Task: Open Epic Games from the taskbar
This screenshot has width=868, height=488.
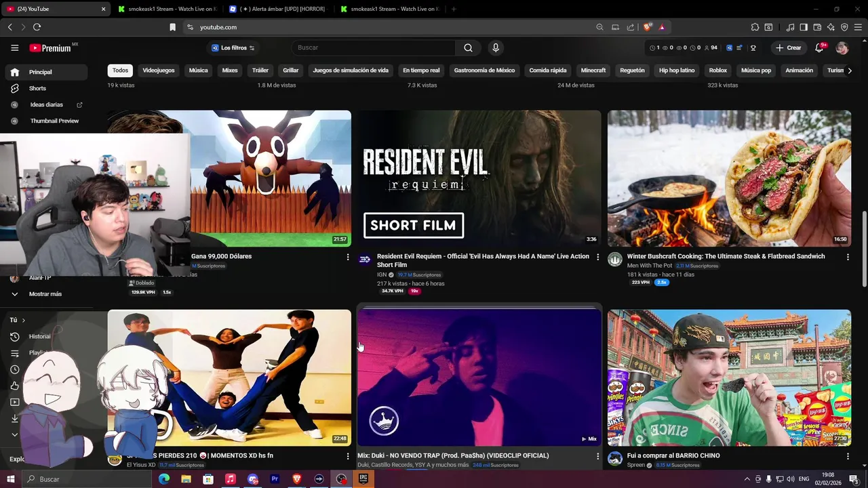Action: pyautogui.click(x=363, y=479)
